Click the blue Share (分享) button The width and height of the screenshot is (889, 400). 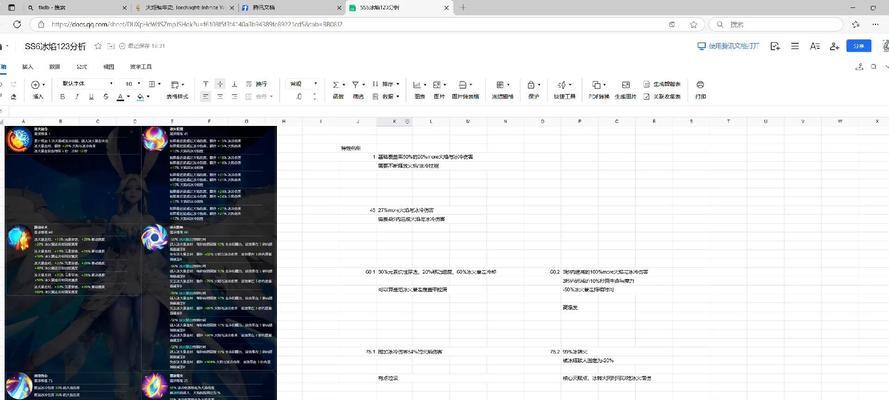[858, 46]
